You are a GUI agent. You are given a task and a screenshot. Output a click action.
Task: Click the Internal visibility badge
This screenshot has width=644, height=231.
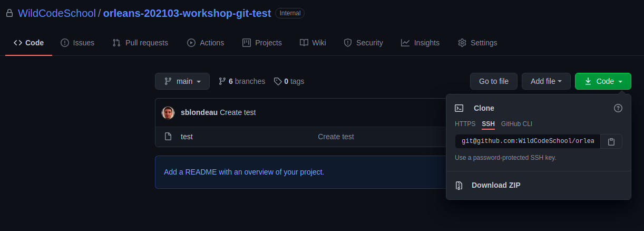tap(289, 13)
